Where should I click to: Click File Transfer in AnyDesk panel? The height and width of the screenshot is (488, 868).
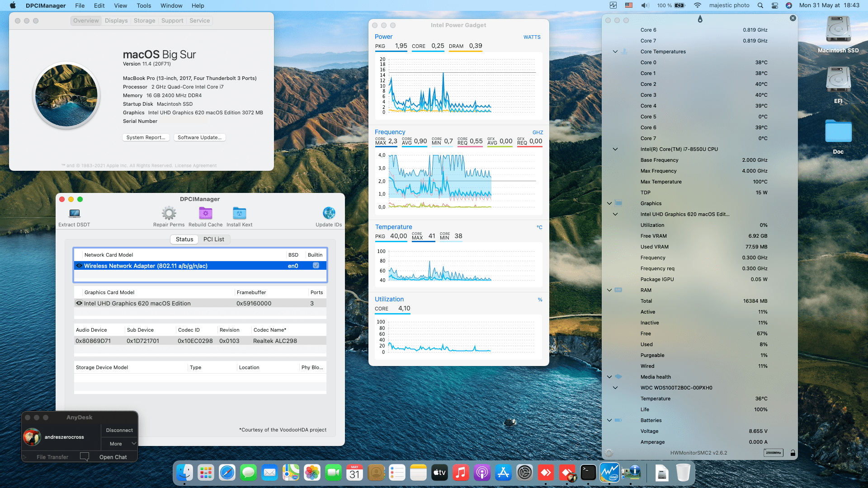pyautogui.click(x=52, y=457)
